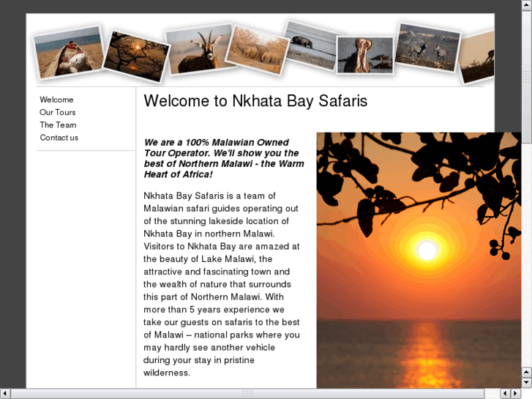The height and width of the screenshot is (399, 532).
Task: Click the horizontal scrollbar thumb
Action: tap(247, 394)
